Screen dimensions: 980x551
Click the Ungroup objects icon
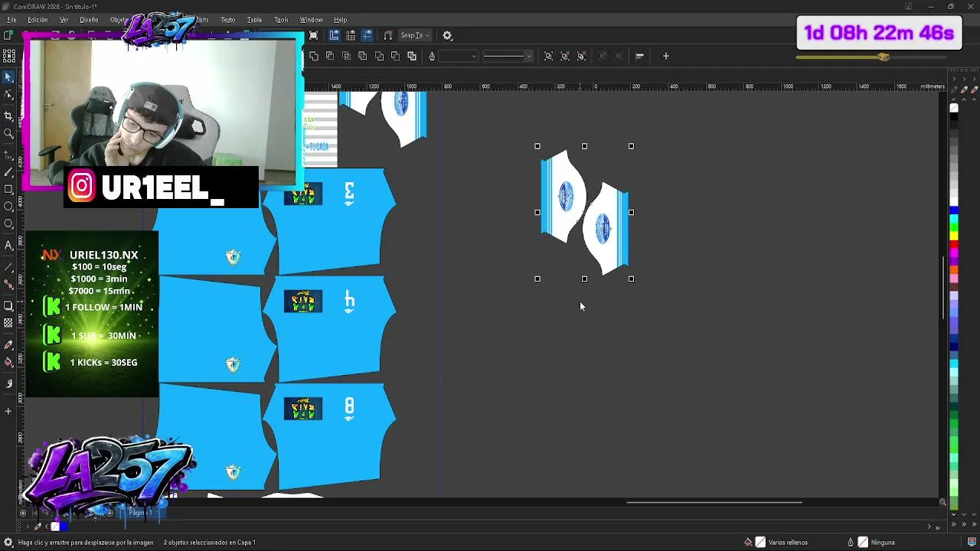pos(565,56)
